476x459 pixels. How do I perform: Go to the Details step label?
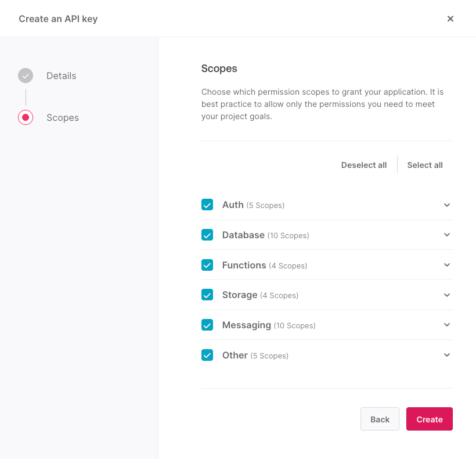[x=62, y=76]
